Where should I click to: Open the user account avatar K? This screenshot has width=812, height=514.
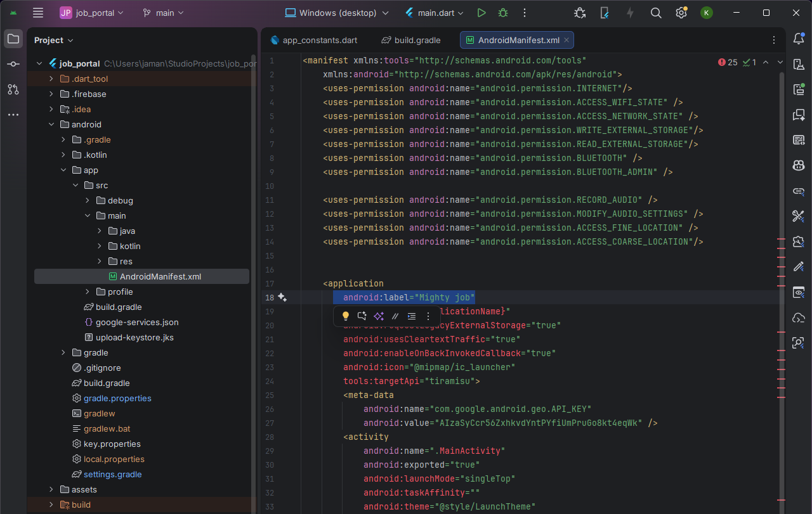[707, 13]
